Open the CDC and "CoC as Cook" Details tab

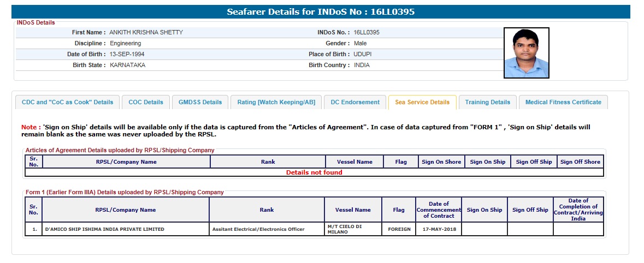67,102
